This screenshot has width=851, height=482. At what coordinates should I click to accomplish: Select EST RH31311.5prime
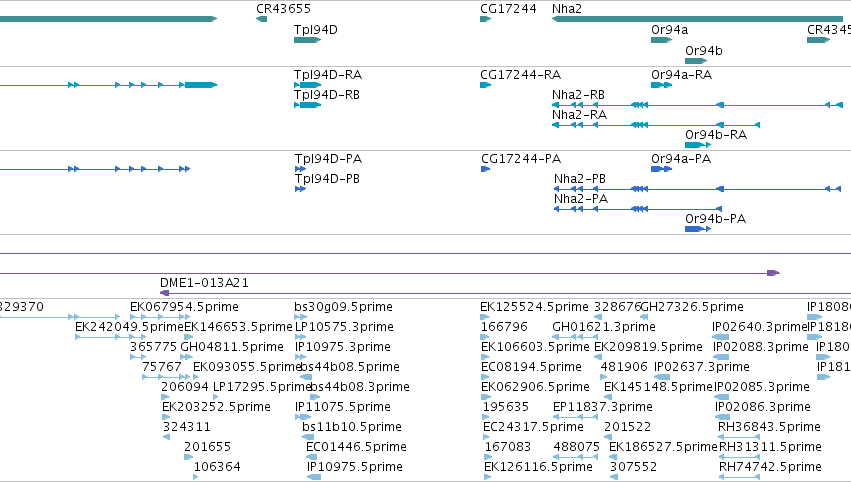point(770,447)
